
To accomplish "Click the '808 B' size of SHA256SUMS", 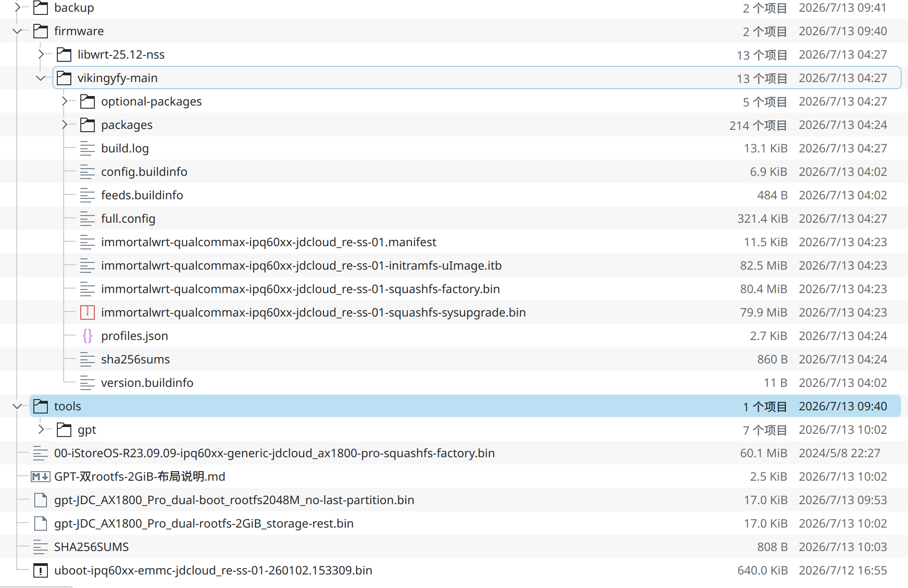I will [x=772, y=547].
